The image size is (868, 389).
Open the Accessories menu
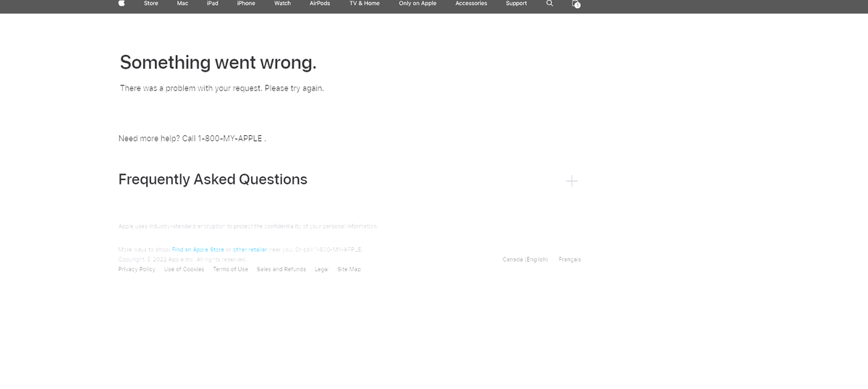[x=472, y=4]
